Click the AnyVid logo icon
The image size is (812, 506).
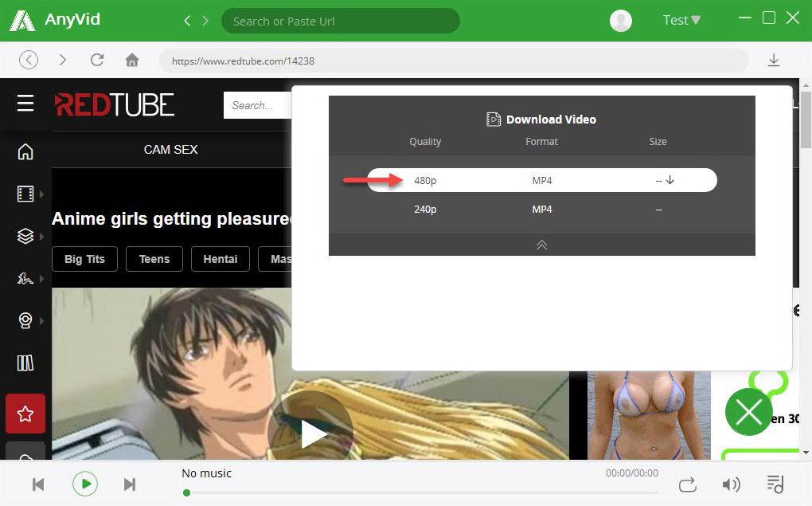pos(22,20)
